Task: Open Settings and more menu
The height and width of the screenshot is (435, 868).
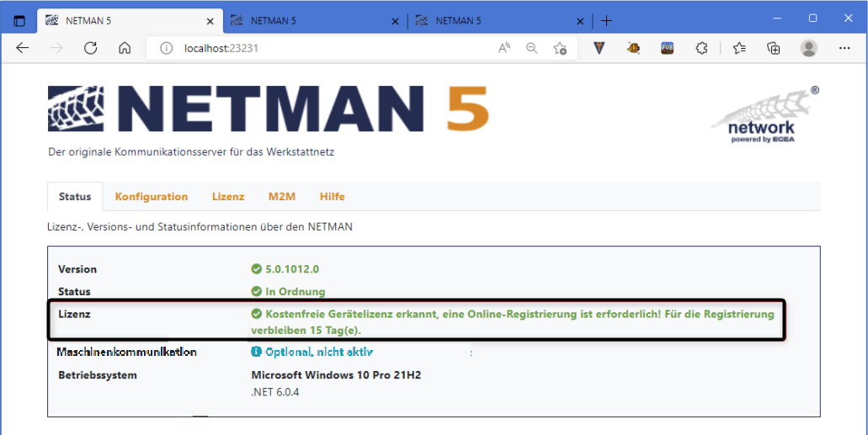Action: pyautogui.click(x=844, y=48)
